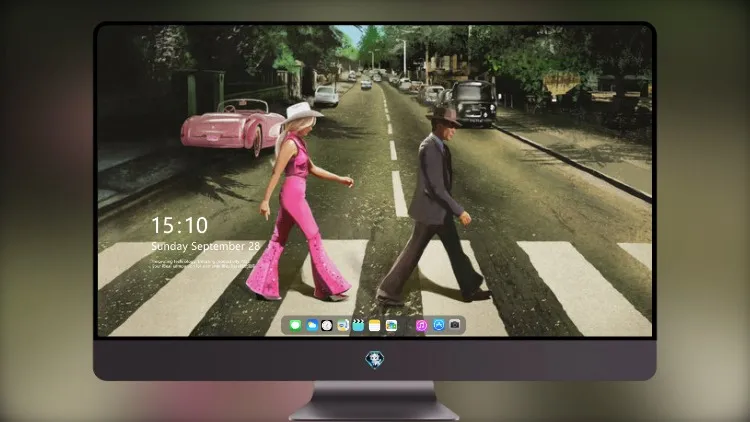Click the logo badge on the monitor chin
Viewport: 750px width, 422px height.
coord(375,359)
